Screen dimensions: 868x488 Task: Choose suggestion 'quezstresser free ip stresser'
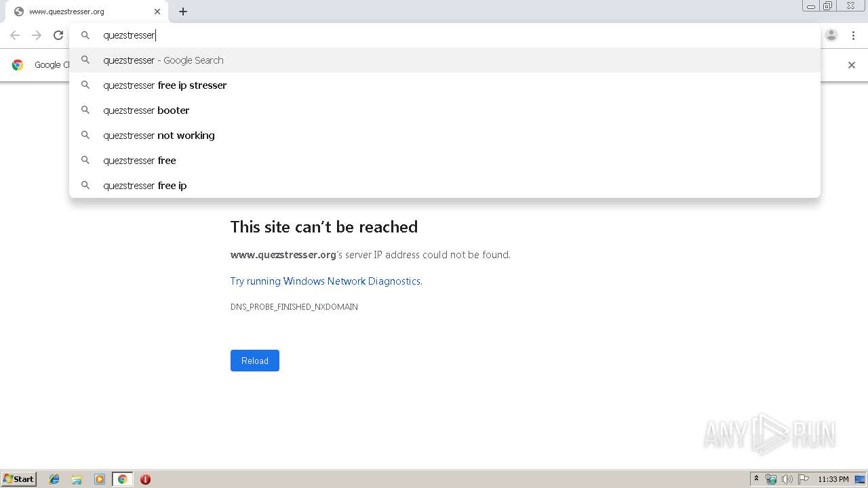pos(445,85)
